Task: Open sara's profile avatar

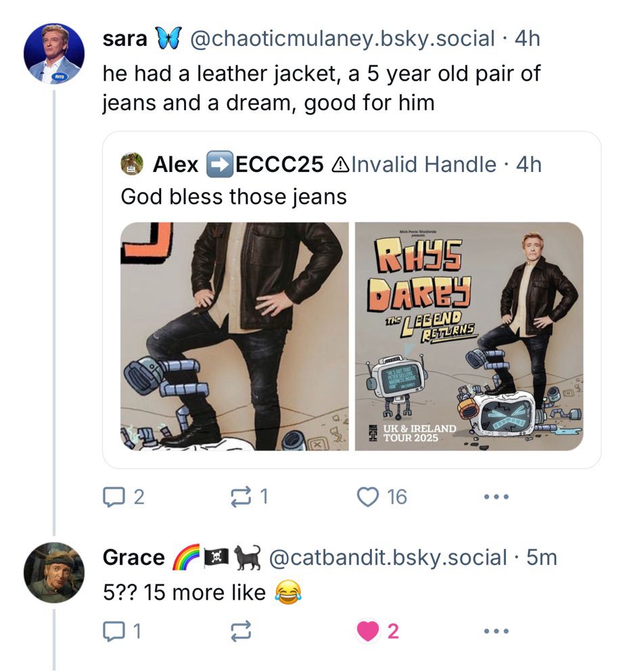Action: 54,53
